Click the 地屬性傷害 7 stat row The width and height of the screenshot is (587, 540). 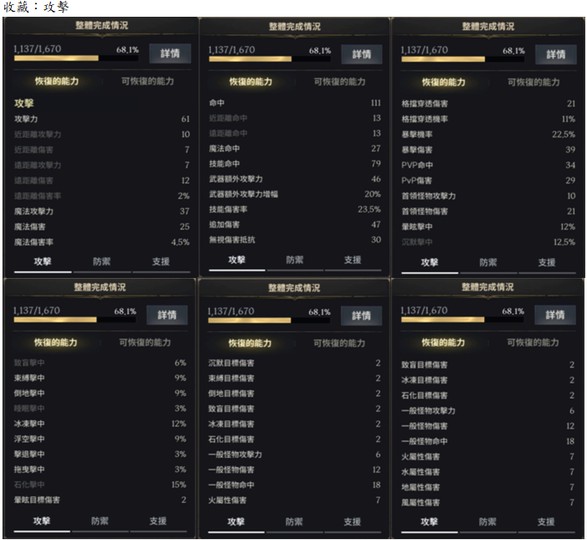pos(488,487)
